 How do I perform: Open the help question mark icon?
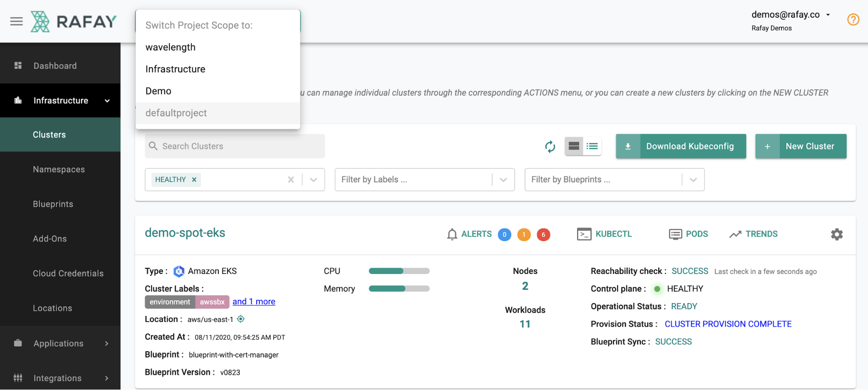point(853,20)
